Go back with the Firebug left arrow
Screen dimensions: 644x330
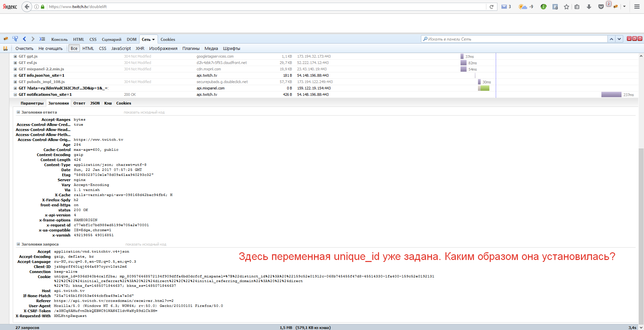24,39
